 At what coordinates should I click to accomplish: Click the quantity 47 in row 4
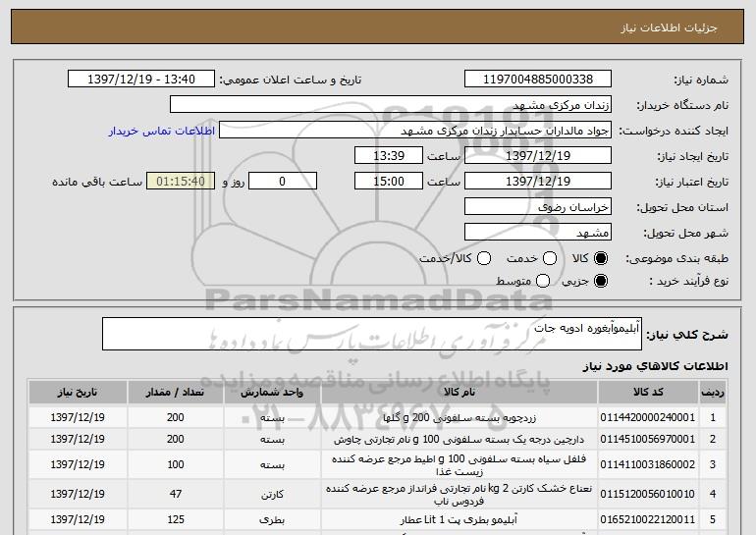tap(176, 494)
